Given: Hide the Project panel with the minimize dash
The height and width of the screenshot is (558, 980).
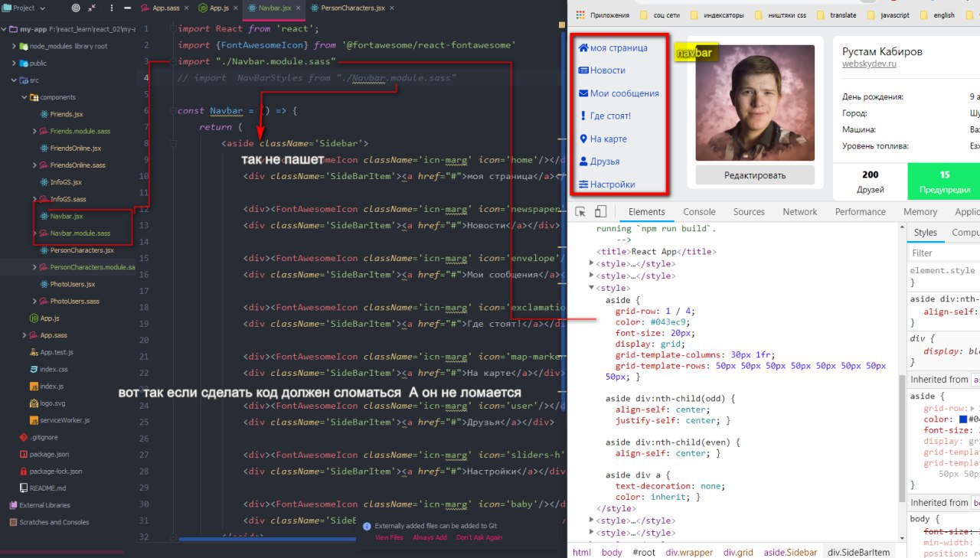Looking at the screenshot, I should coord(126,8).
